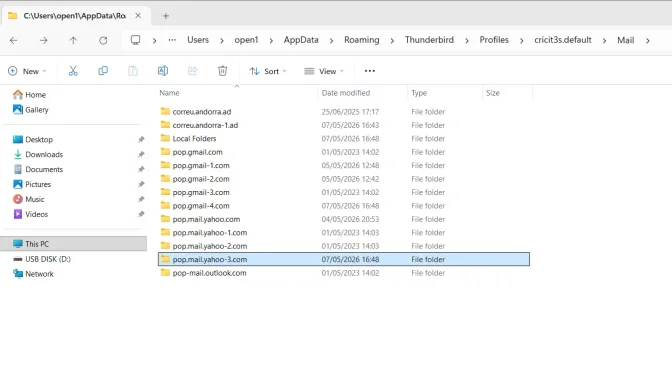The image size is (672, 384).
Task: Click the Share icon in toolbar
Action: coord(193,71)
